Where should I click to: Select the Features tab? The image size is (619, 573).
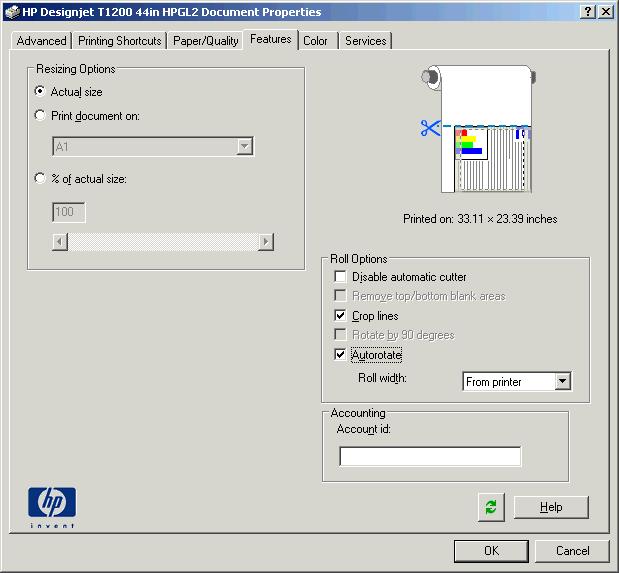click(x=270, y=39)
